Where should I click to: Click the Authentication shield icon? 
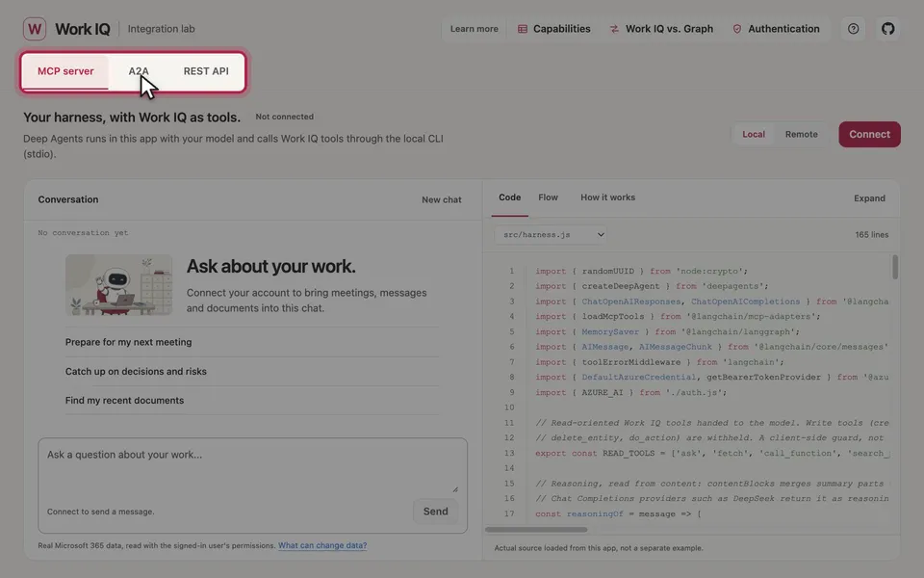(x=736, y=29)
